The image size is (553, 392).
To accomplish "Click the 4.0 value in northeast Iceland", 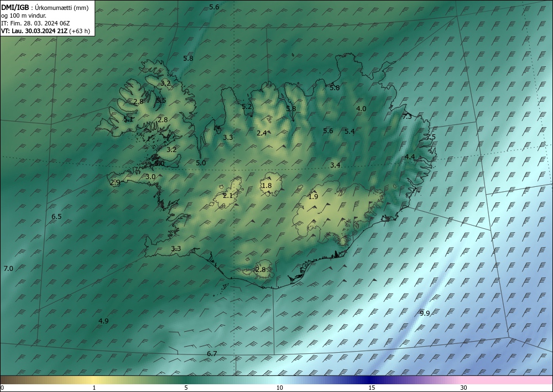I will (x=361, y=108).
